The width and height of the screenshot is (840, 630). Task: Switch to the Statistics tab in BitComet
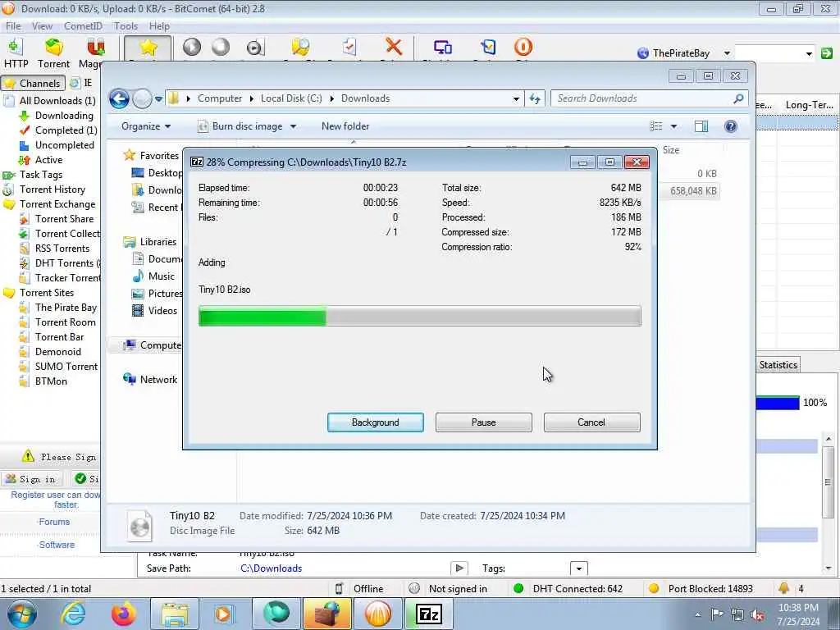point(778,365)
